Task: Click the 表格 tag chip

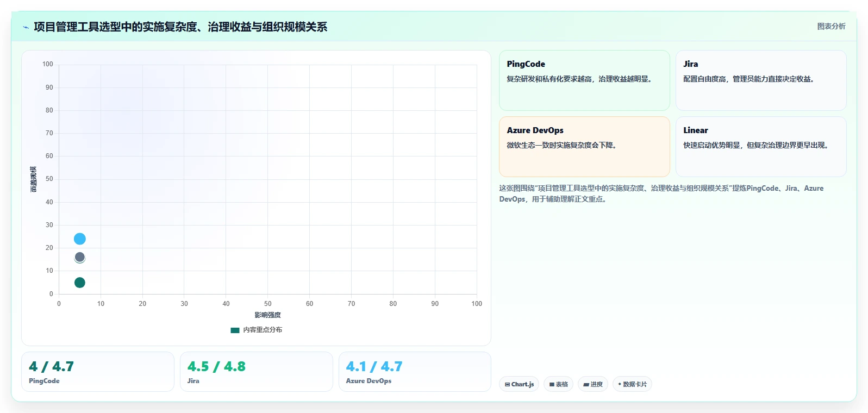Action: (x=558, y=384)
